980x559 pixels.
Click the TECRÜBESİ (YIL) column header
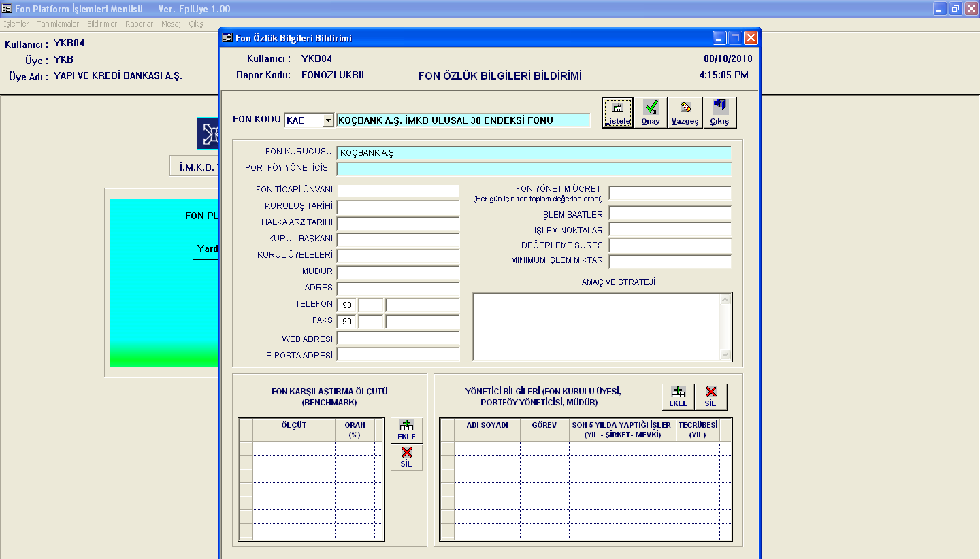(x=698, y=430)
